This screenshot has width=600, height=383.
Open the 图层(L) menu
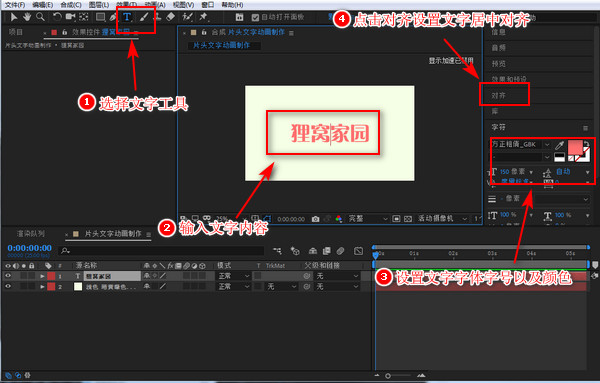click(99, 5)
